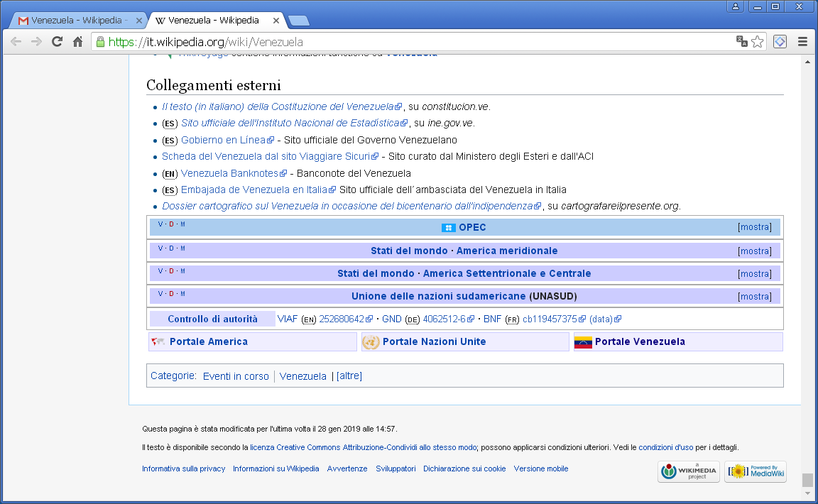Click the Powered by MediaWiki badge
The height and width of the screenshot is (504, 818).
pyautogui.click(x=755, y=471)
